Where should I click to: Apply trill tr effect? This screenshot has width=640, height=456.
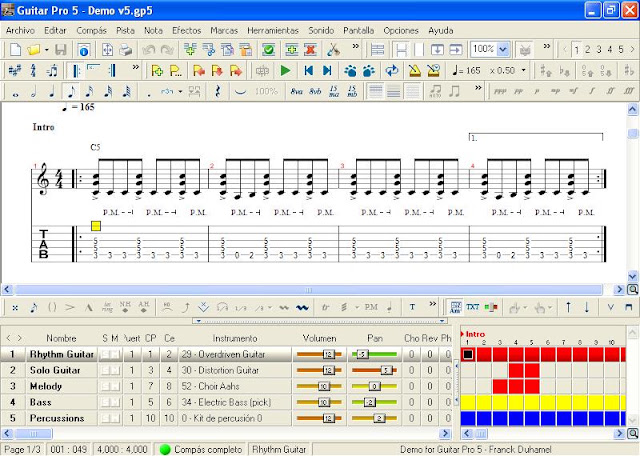325,307
